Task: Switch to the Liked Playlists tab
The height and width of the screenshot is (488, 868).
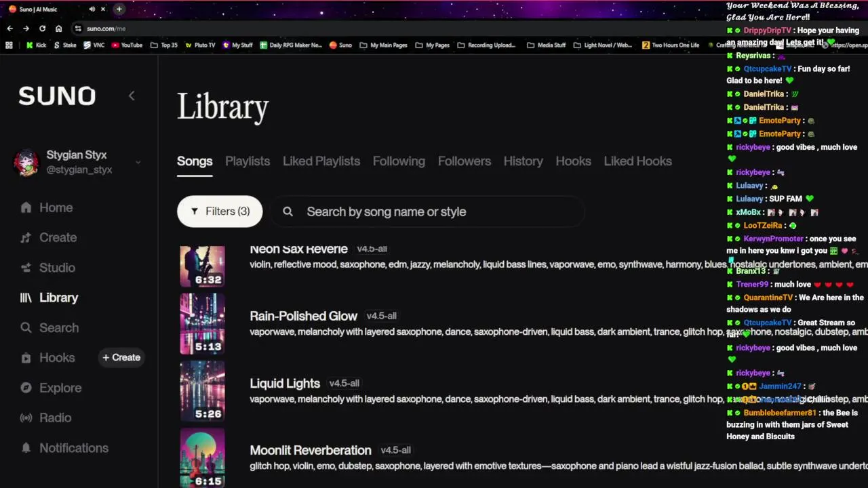Action: [321, 161]
